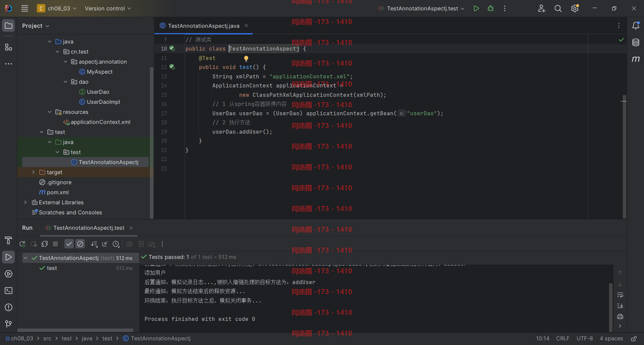
Task: Open Project view options dropdown
Action: pos(36,26)
